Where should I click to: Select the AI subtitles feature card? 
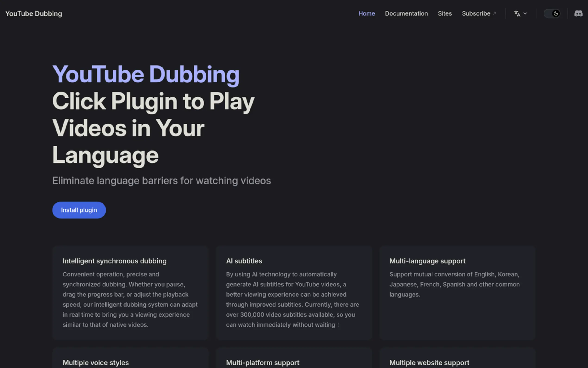(294, 292)
